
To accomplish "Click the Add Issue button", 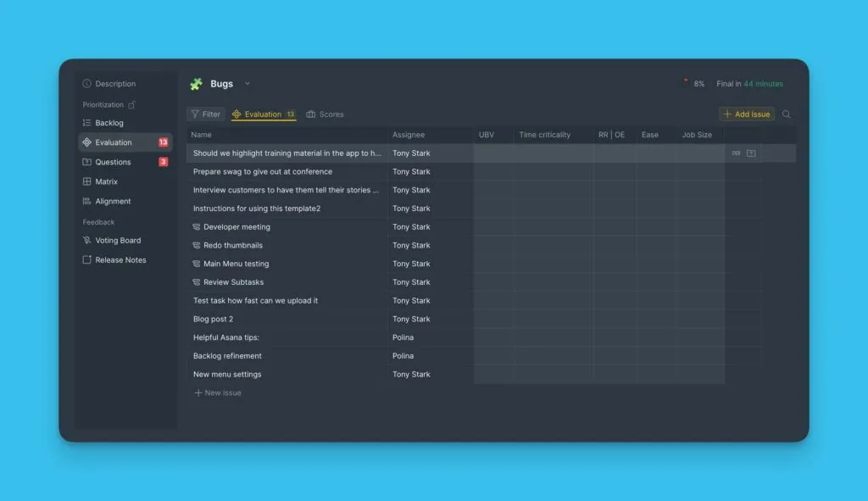I will (746, 114).
